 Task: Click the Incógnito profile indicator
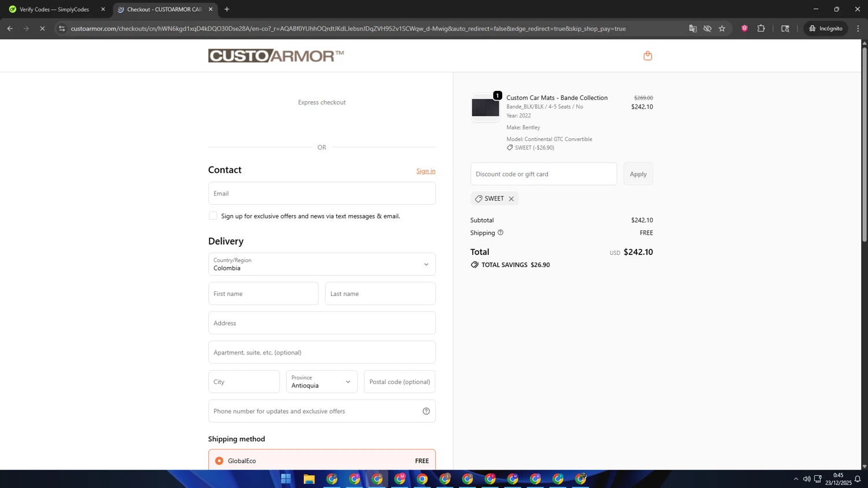[x=826, y=28]
